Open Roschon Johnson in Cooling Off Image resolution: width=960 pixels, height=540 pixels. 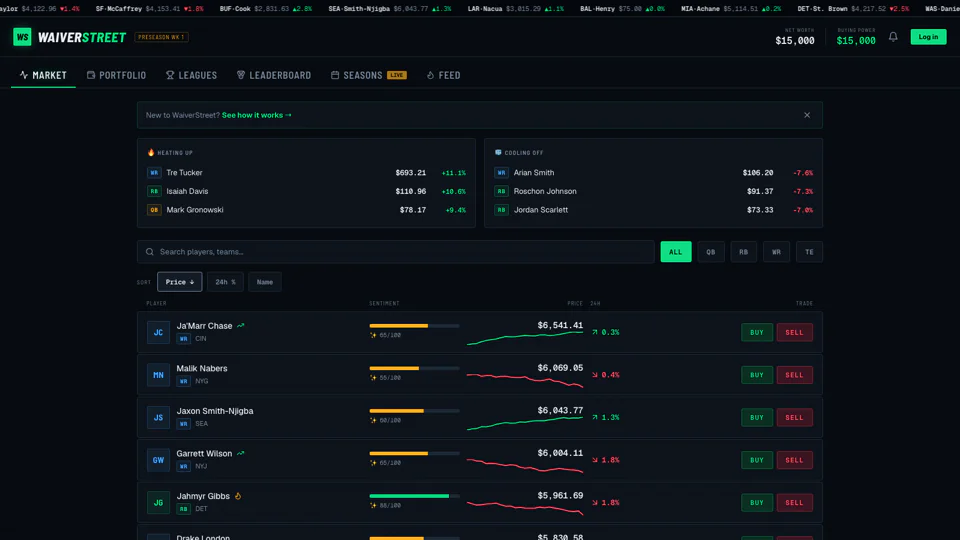tap(653, 191)
